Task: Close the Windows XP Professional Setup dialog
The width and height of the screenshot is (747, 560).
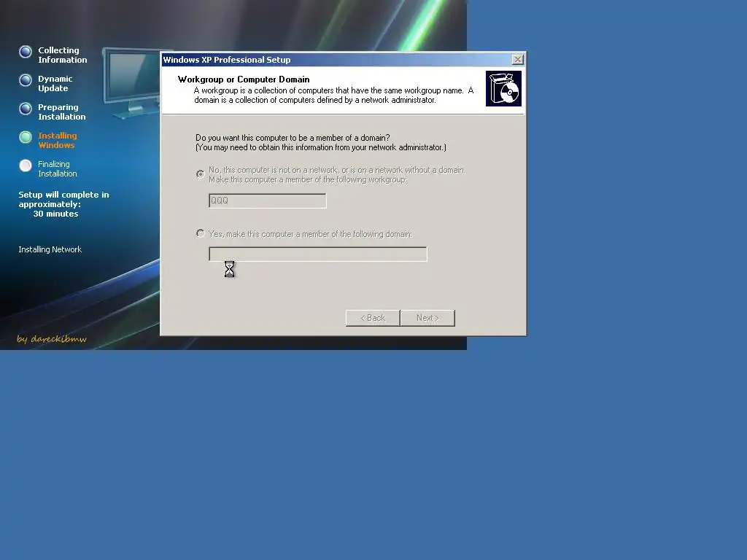Action: [517, 60]
